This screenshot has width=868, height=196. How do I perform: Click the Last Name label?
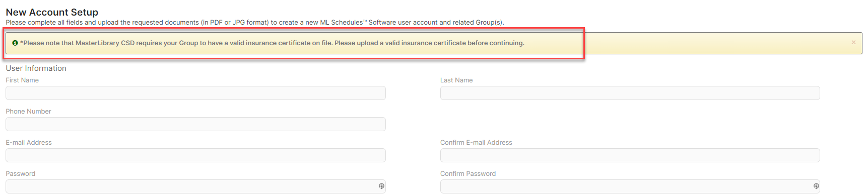coord(456,80)
